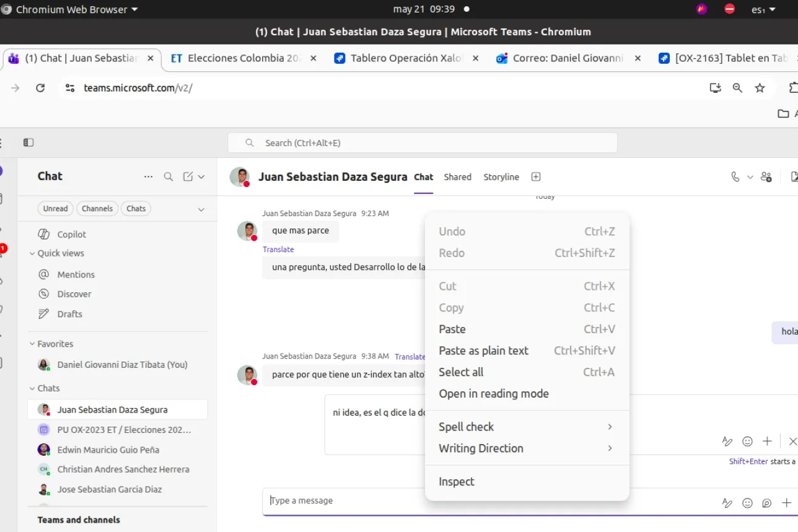Bookmark this page with star icon

[760, 88]
